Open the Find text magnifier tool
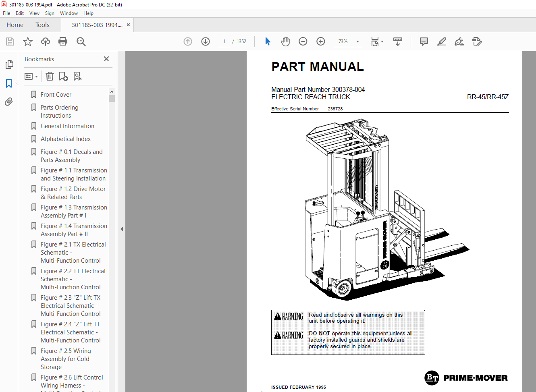This screenshot has height=392, width=536. (81, 41)
